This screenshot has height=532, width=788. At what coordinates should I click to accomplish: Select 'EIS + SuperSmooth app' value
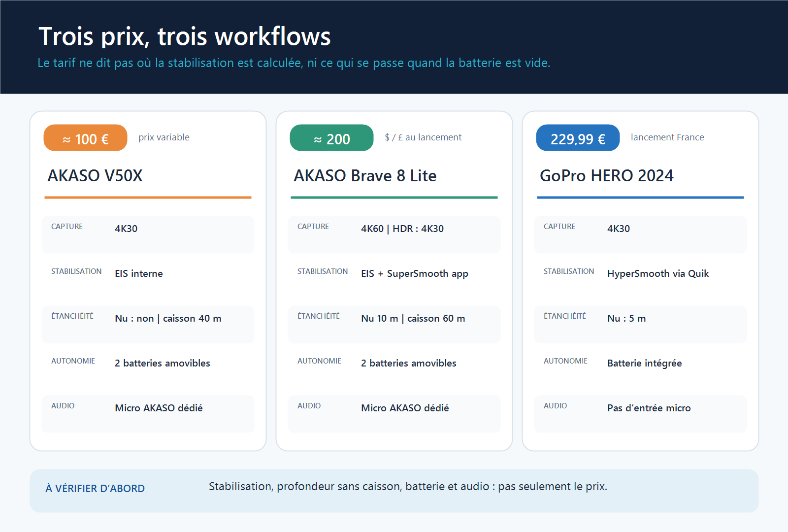point(415,274)
